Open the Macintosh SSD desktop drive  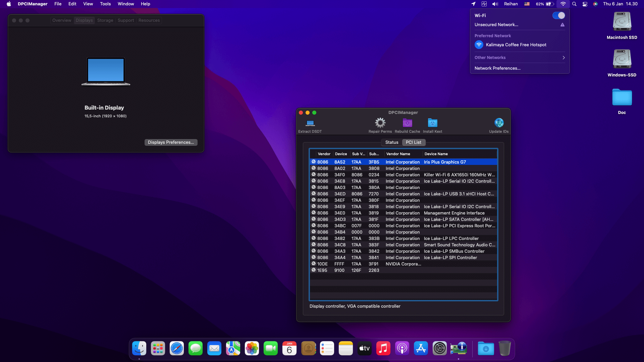(622, 26)
